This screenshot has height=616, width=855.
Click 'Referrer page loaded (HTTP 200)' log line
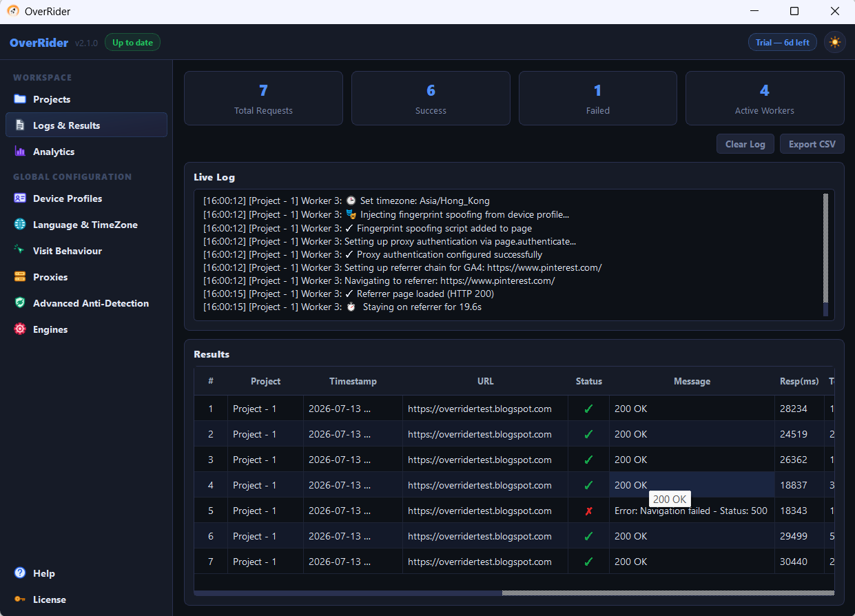click(349, 294)
